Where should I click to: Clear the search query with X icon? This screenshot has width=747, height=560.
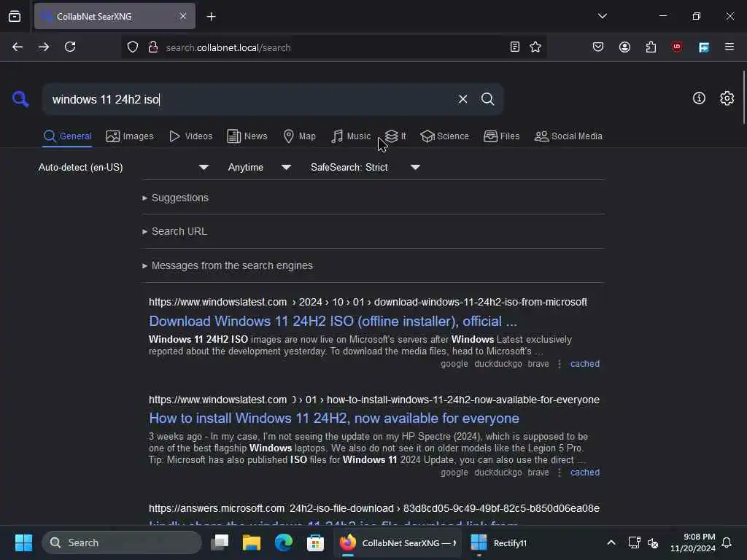[x=462, y=99]
